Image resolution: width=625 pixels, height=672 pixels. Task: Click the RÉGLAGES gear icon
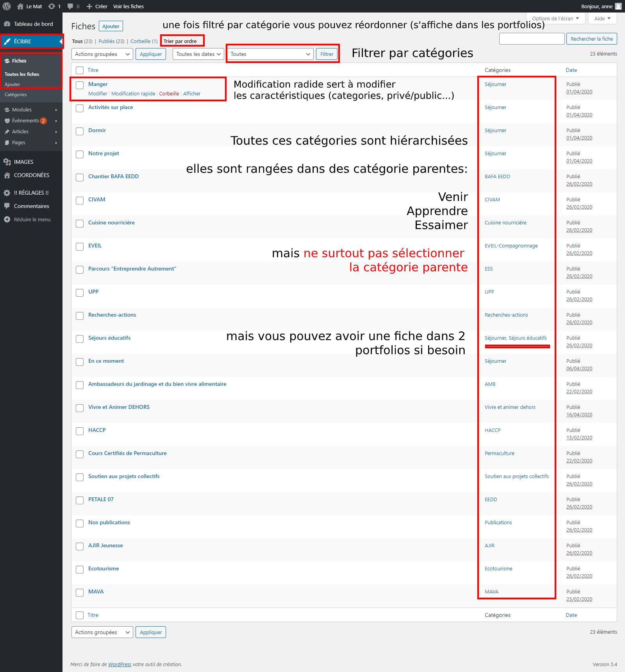tap(7, 193)
